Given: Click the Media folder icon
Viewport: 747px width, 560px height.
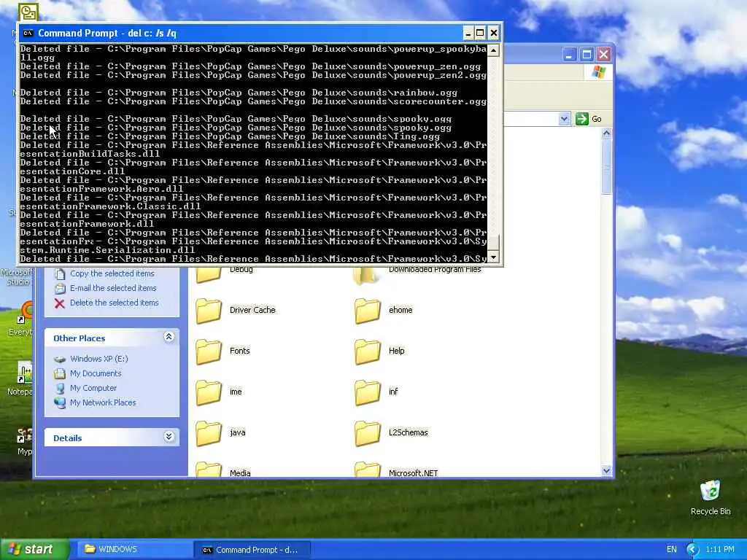Looking at the screenshot, I should 209,470.
